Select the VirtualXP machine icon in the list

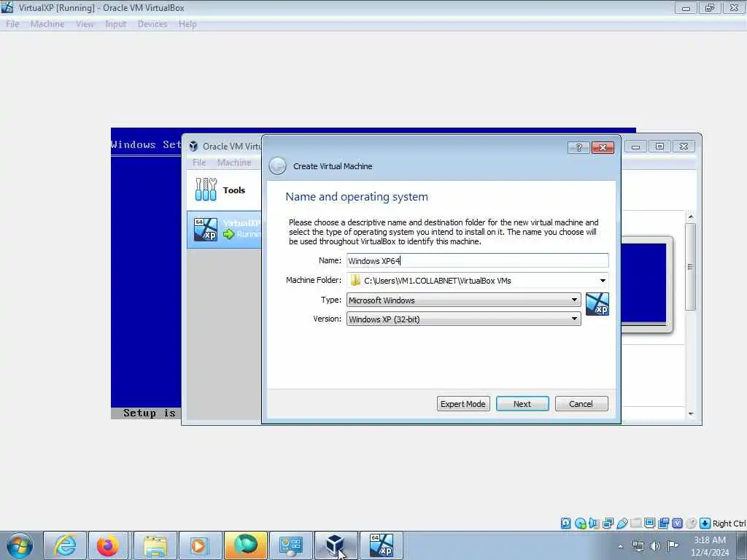(x=205, y=230)
